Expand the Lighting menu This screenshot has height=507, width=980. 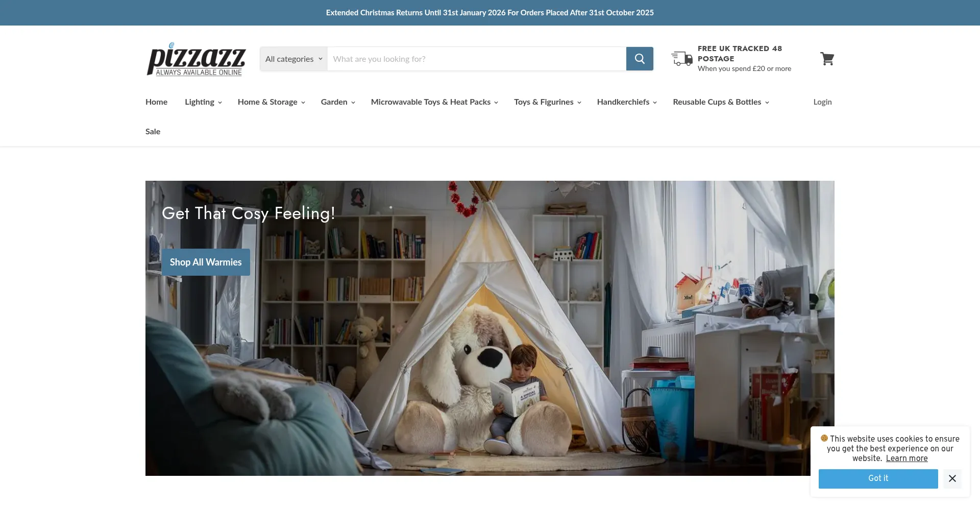coord(203,102)
